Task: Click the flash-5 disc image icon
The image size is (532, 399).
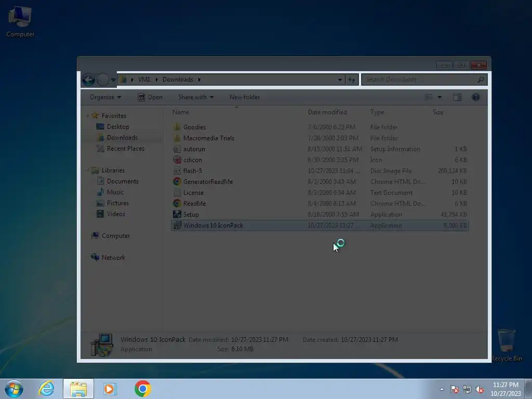Action: 177,170
